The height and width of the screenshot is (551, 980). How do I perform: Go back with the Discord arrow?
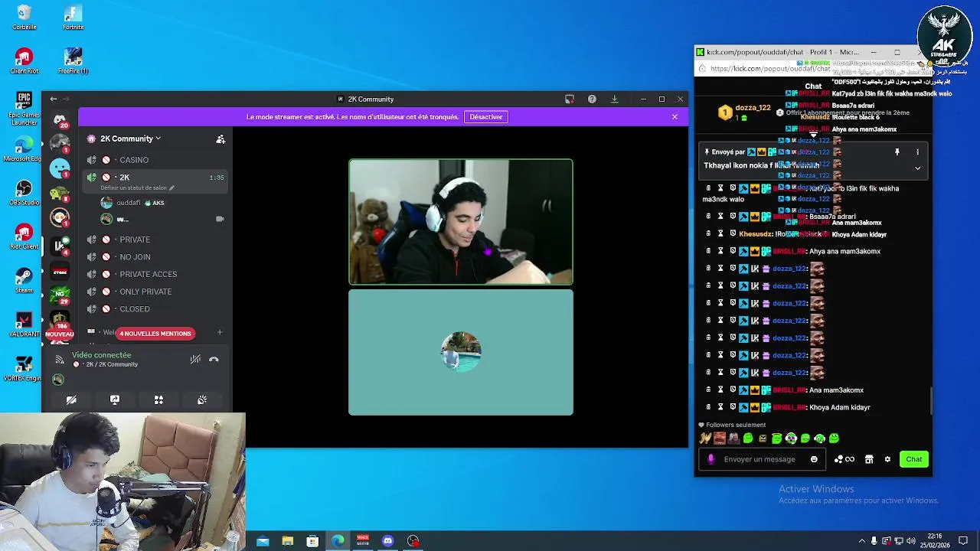(x=54, y=99)
